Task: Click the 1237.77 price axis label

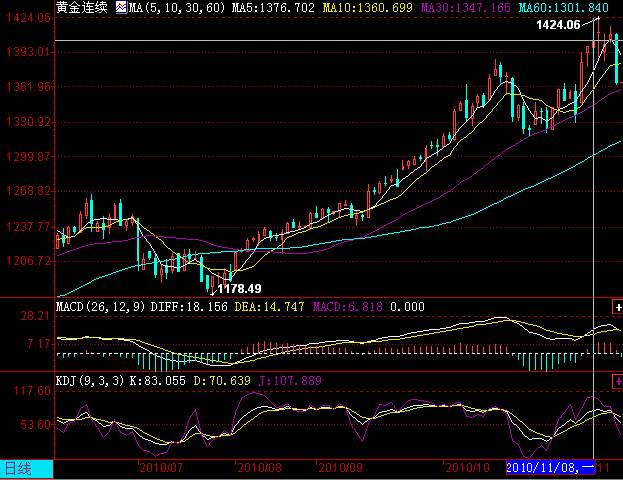Action: 29,226
